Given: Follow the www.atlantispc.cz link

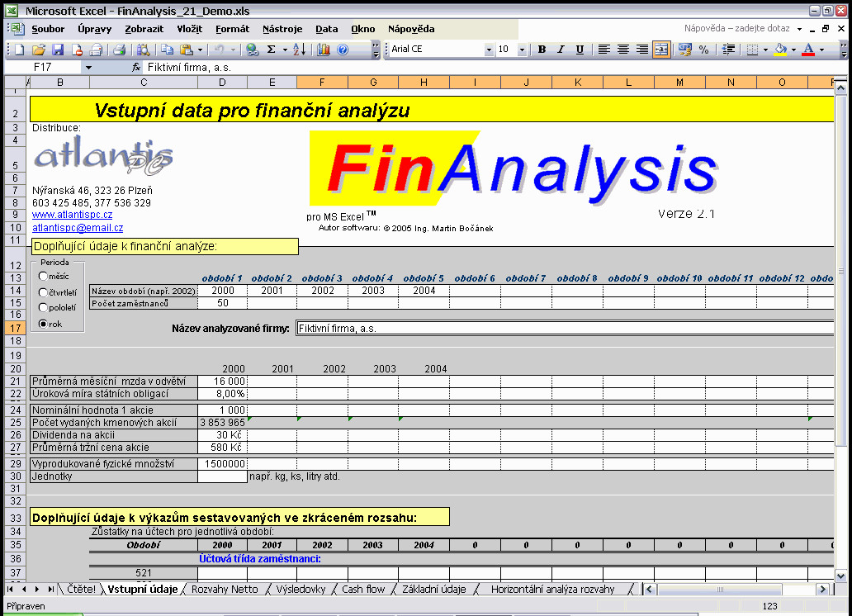Looking at the screenshot, I should tap(73, 215).
